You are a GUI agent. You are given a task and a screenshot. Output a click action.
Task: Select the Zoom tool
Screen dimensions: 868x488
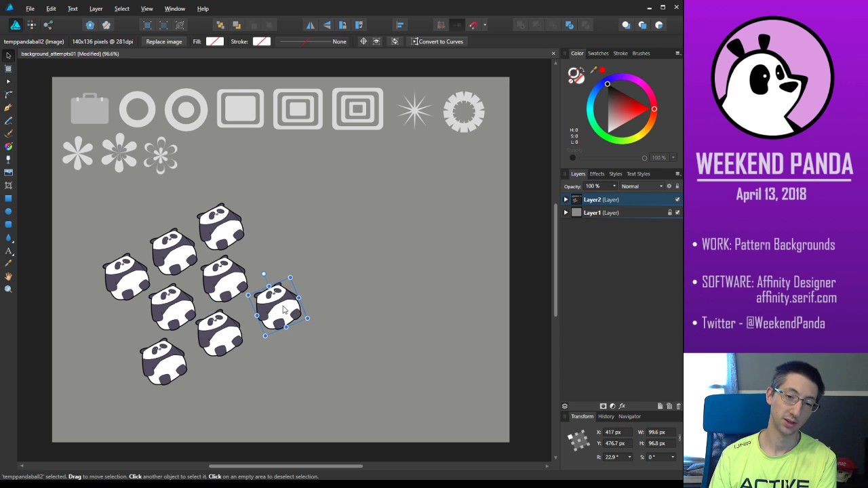pyautogui.click(x=8, y=289)
